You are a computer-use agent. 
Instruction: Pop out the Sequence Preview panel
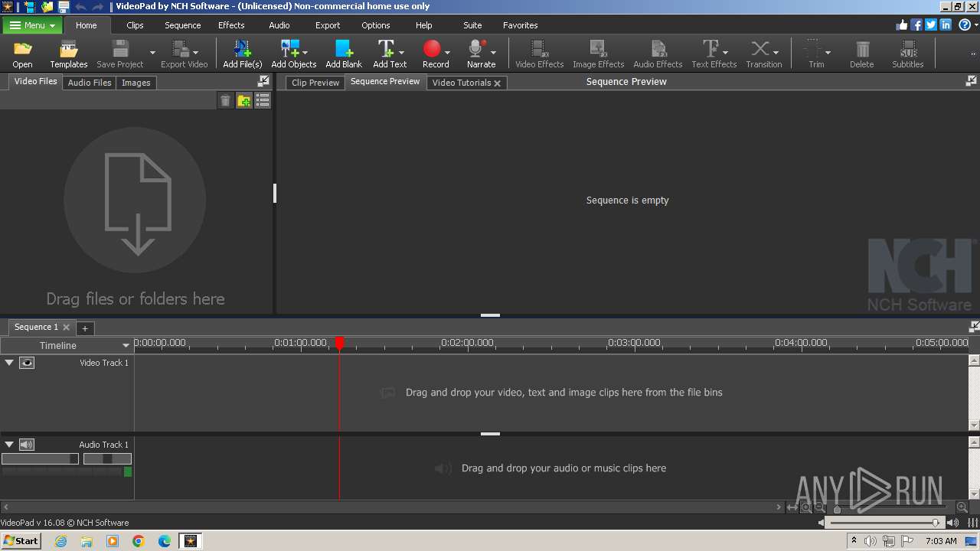click(972, 81)
